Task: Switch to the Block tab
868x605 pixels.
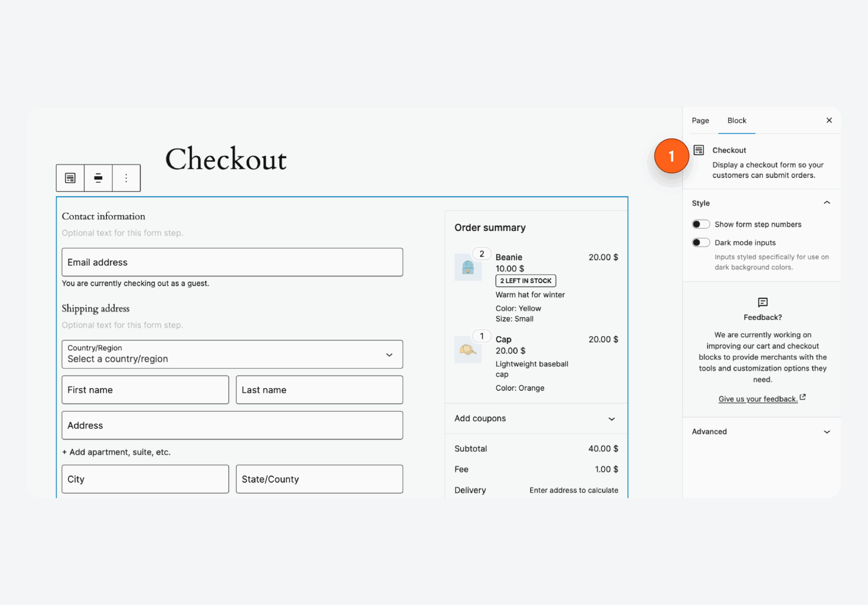Action: [736, 120]
